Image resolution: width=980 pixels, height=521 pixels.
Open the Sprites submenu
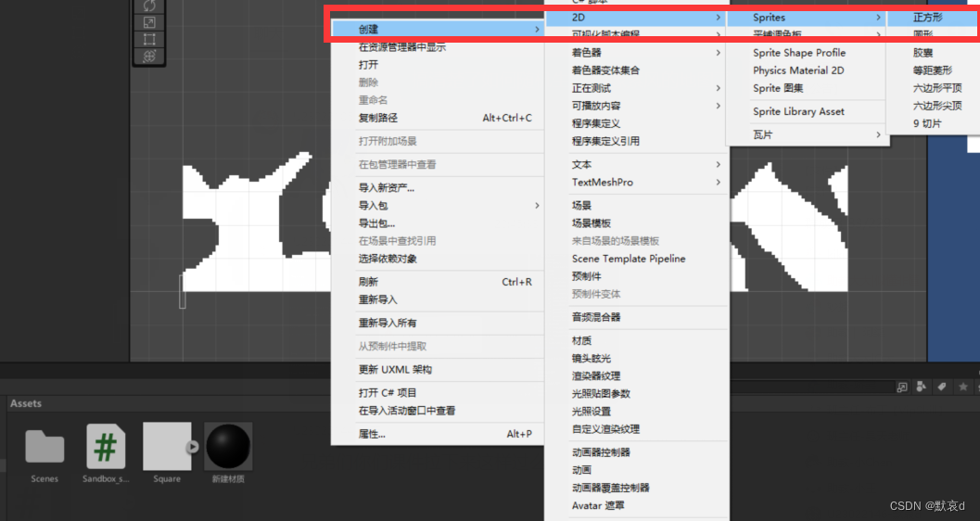808,18
